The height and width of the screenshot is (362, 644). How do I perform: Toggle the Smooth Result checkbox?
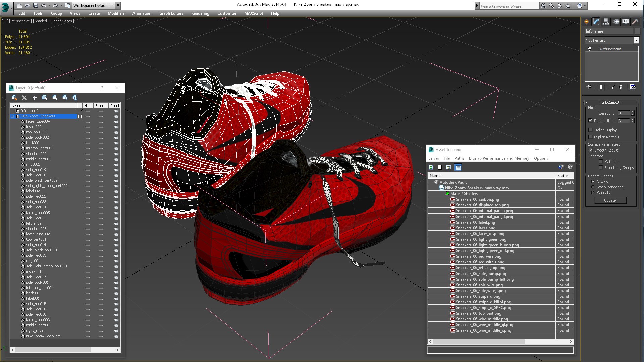pos(591,150)
